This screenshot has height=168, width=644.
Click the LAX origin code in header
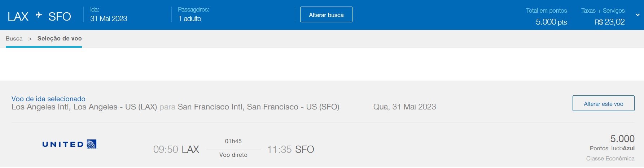click(18, 17)
